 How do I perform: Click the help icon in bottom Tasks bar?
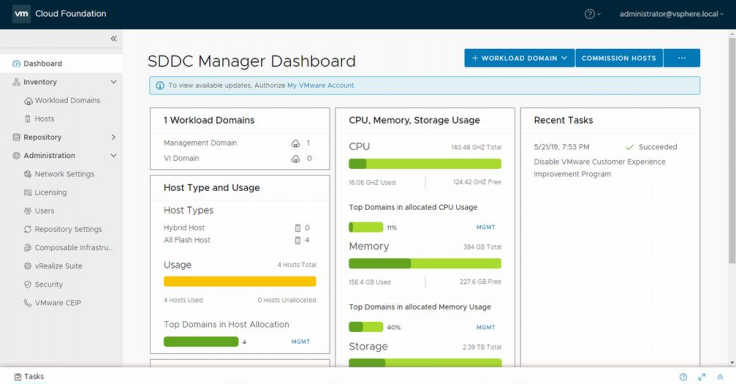pyautogui.click(x=683, y=377)
